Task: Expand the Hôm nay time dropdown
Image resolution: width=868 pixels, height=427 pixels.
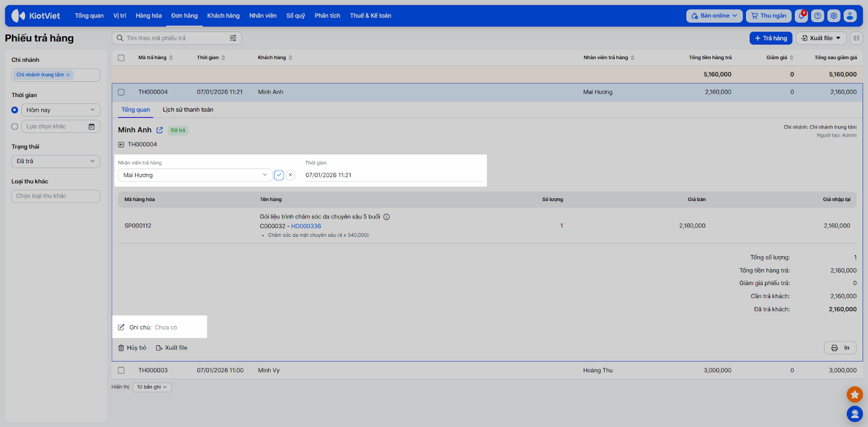Action: point(61,110)
